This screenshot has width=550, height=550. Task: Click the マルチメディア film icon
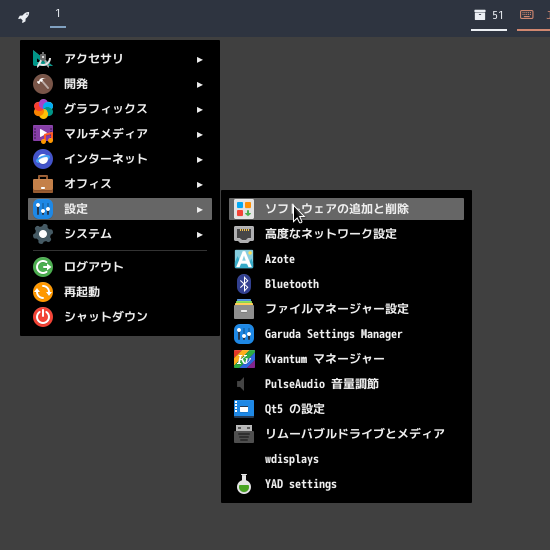point(43,134)
